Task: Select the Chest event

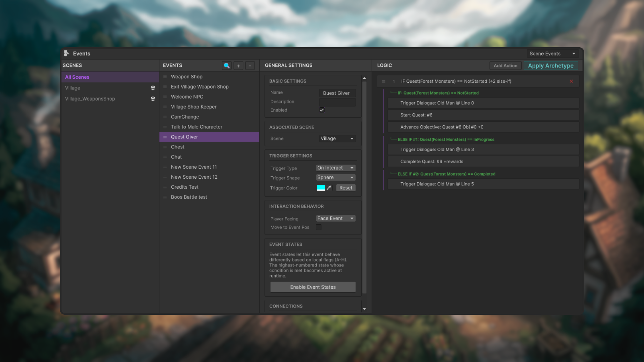Action: [209, 147]
